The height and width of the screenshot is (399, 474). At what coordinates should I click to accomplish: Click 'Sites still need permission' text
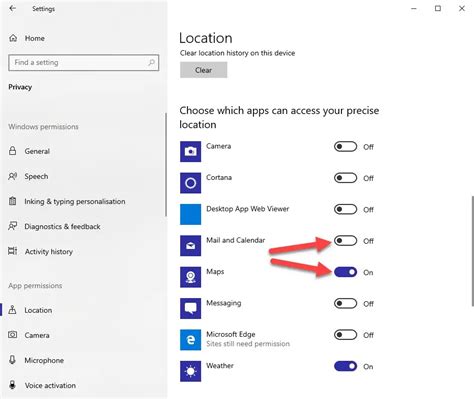(248, 344)
